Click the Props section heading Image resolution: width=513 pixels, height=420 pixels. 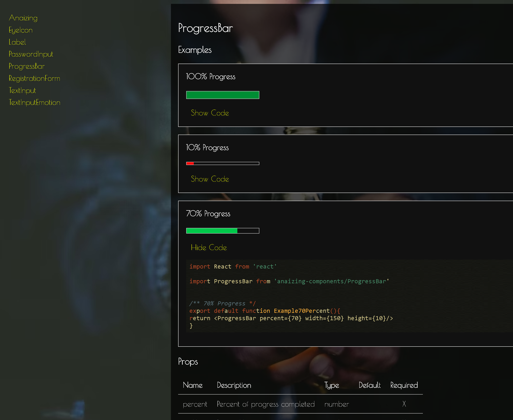click(188, 362)
